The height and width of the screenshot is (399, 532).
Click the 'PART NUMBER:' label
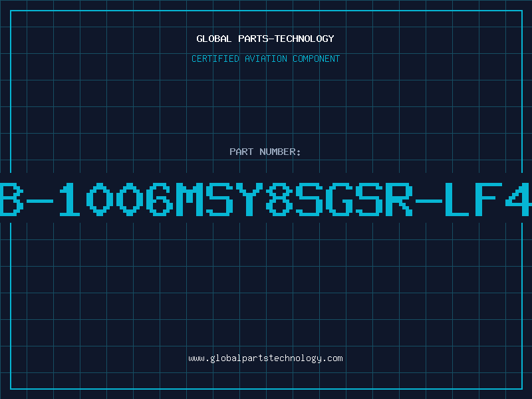tap(265, 152)
